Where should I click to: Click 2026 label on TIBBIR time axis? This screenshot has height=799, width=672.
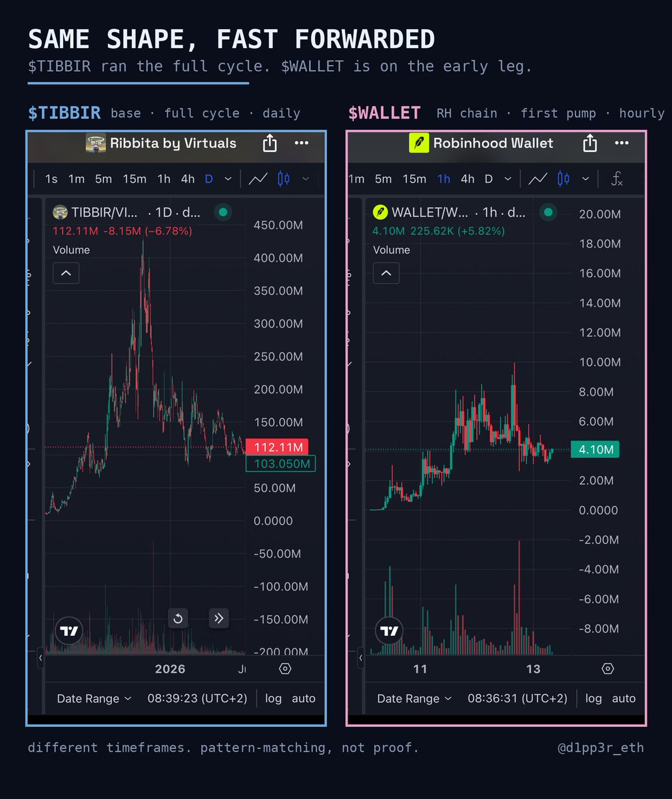point(170,669)
